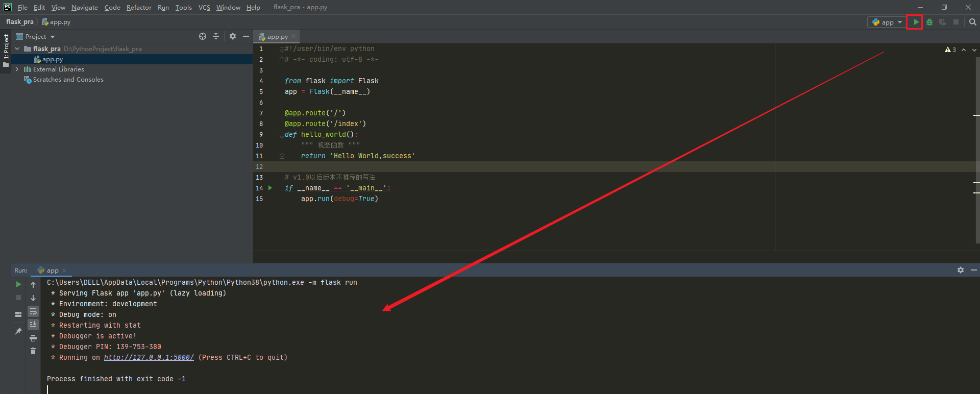Viewport: 980px width, 394px height.
Task: Move up the stack trace arrow
Action: (x=33, y=284)
